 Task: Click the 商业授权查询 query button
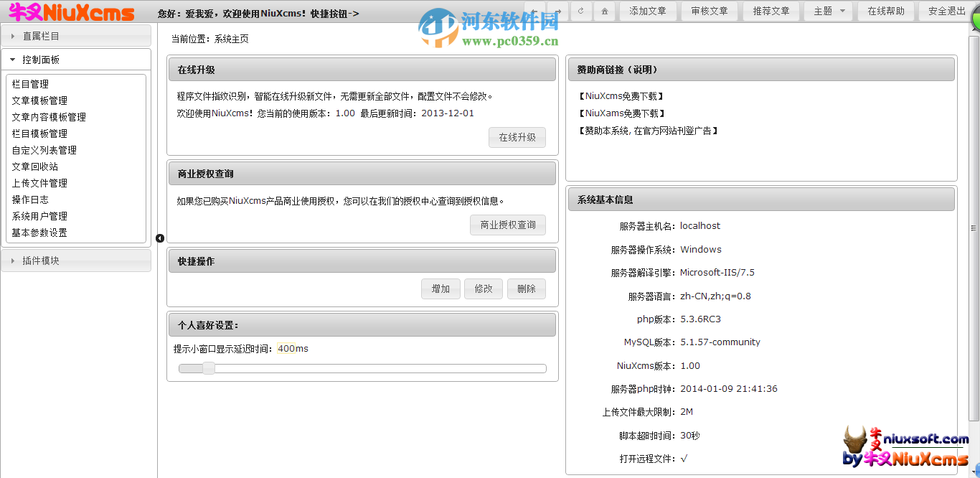pos(507,225)
